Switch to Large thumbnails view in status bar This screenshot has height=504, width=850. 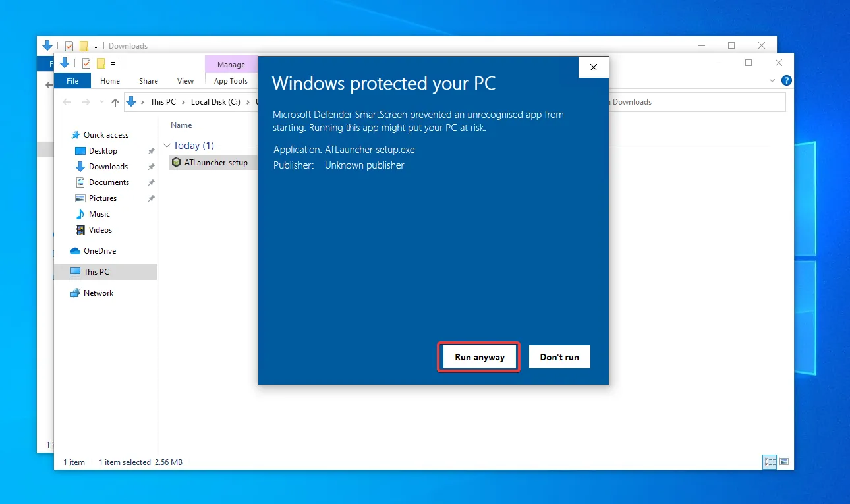pyautogui.click(x=784, y=461)
